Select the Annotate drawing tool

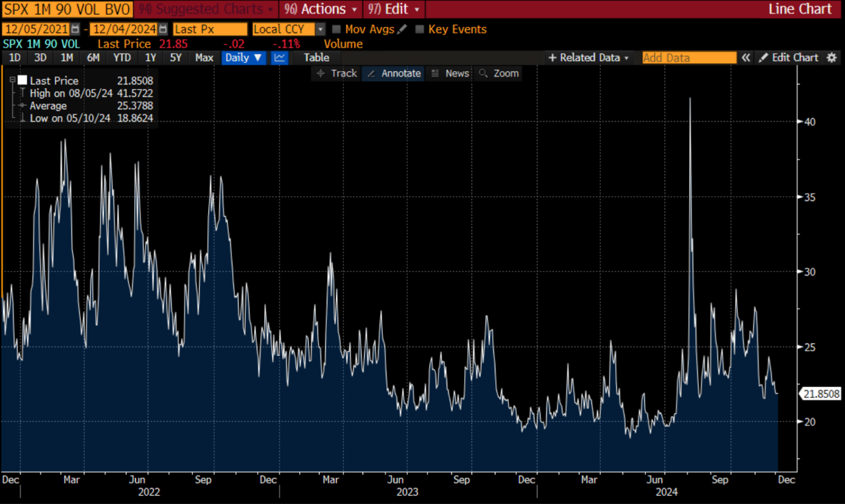(394, 73)
